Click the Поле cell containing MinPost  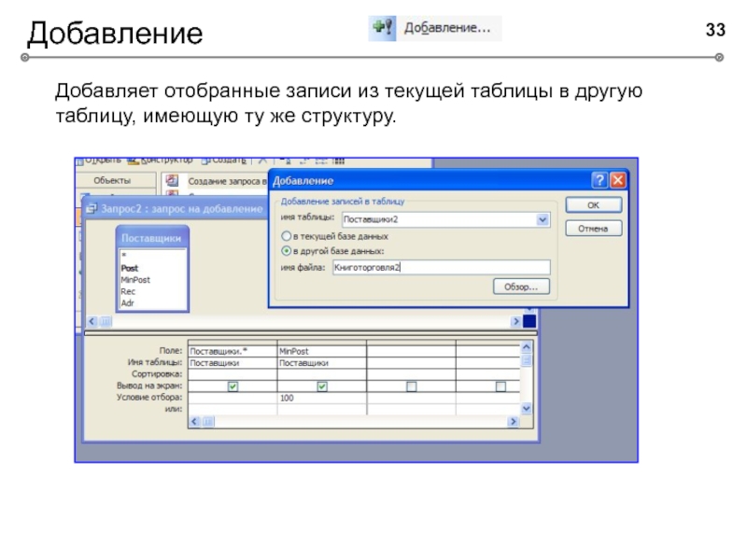pos(321,351)
